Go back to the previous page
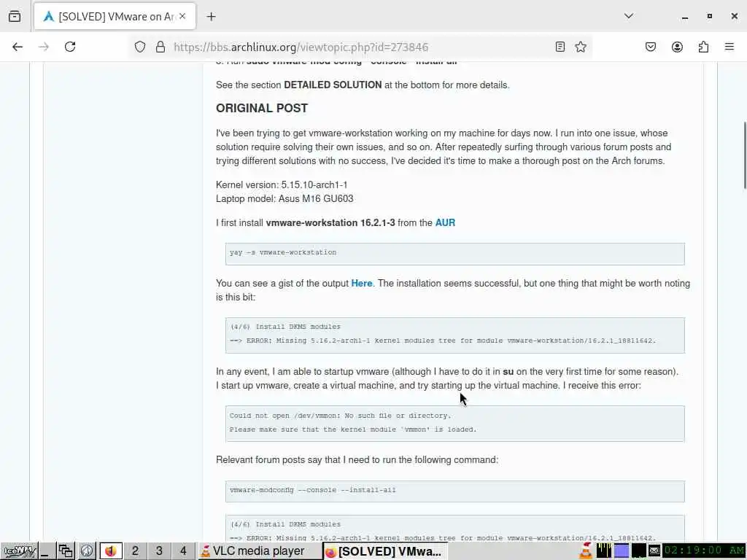 [x=18, y=47]
